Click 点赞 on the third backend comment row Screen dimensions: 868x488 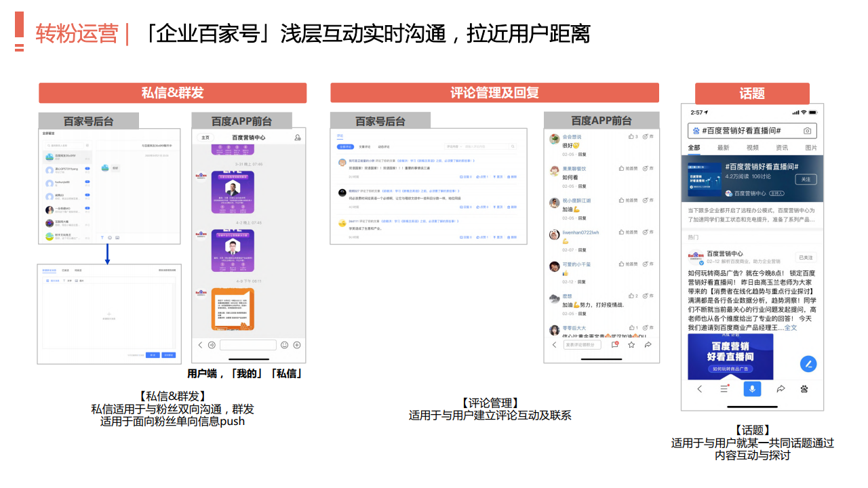(x=481, y=237)
